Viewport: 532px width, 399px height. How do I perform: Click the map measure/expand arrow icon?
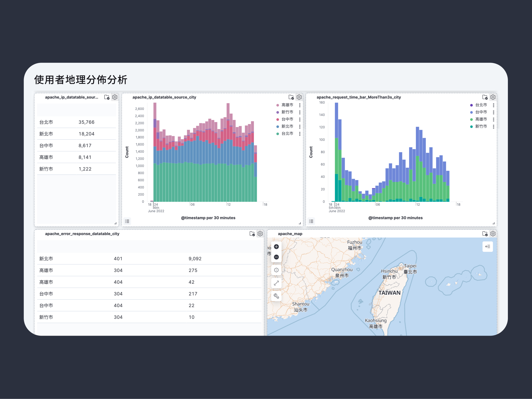[x=276, y=283]
